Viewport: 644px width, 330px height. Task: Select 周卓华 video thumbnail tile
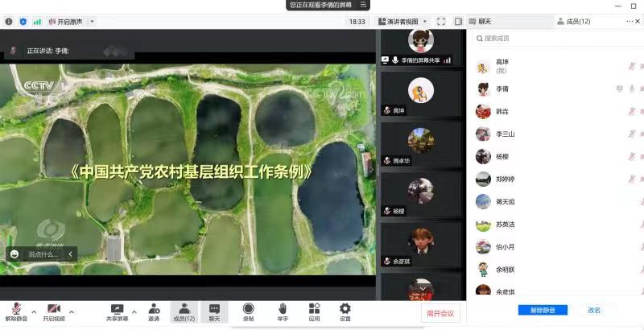(x=421, y=144)
